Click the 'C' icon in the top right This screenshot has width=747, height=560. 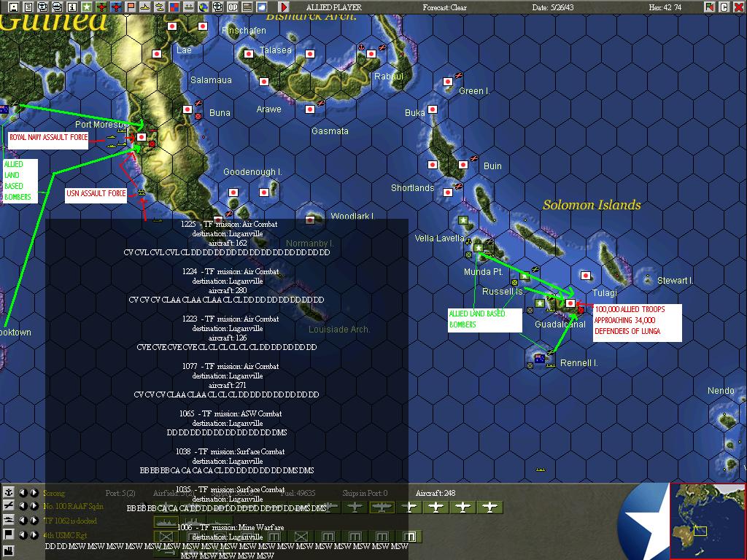click(724, 7)
